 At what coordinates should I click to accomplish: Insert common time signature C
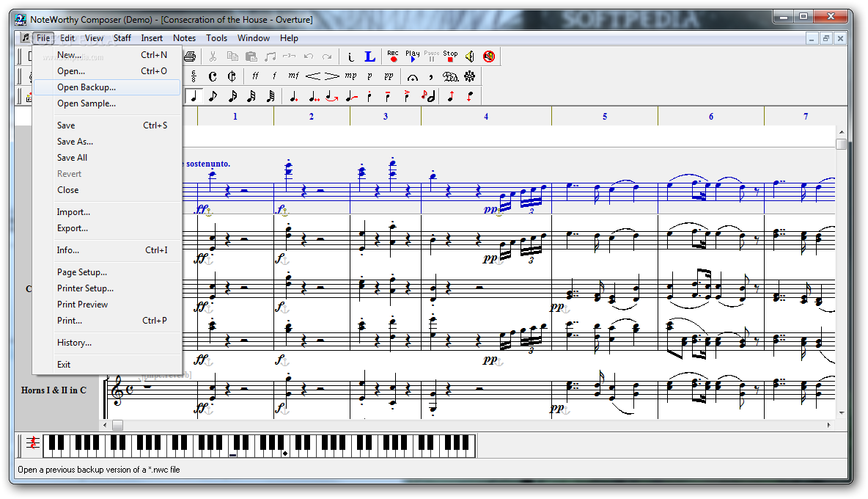[x=213, y=76]
